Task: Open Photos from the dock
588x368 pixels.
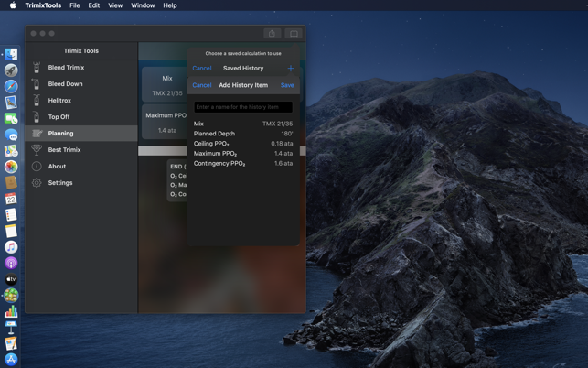Action: [x=11, y=167]
